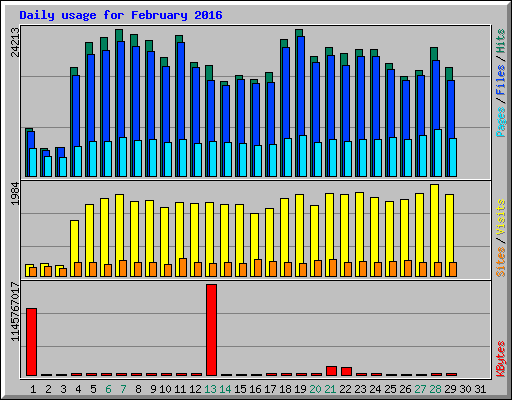This screenshot has height=400, width=512.
Task: Click the yellow visits bar for day 16
Action: coord(254,237)
